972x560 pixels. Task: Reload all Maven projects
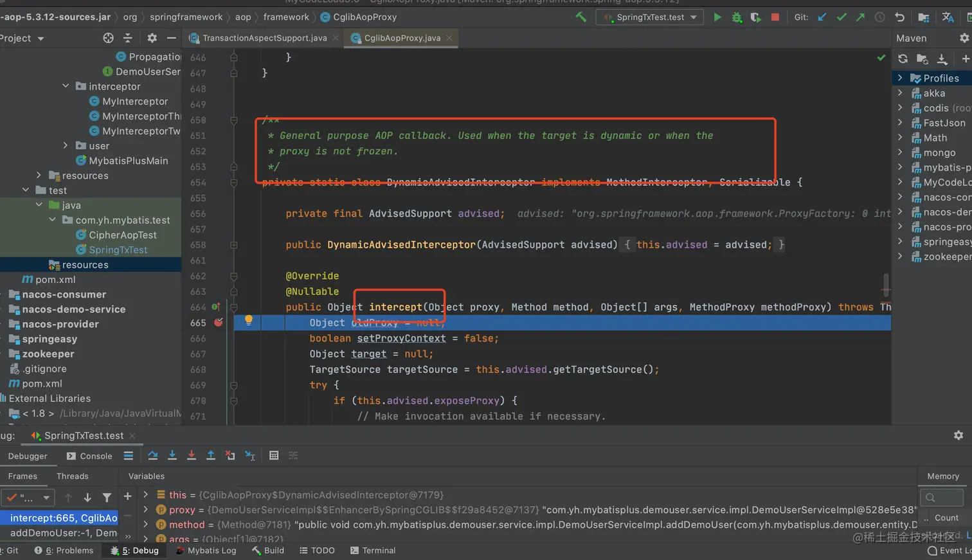903,59
